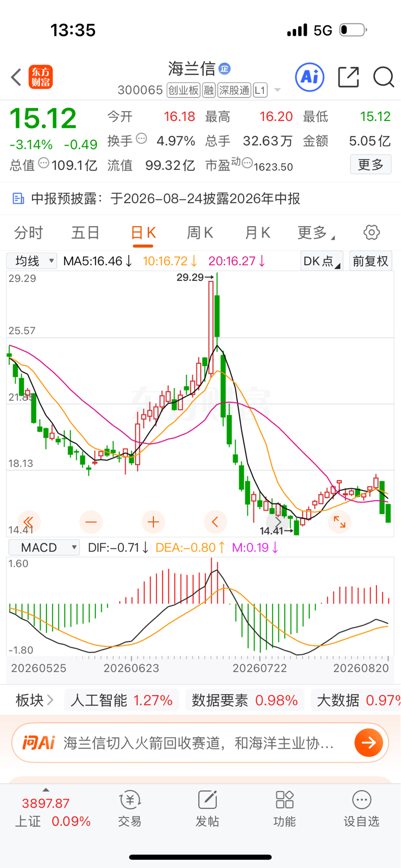Image resolution: width=401 pixels, height=868 pixels.
Task: Switch to 周K tab
Action: [200, 233]
